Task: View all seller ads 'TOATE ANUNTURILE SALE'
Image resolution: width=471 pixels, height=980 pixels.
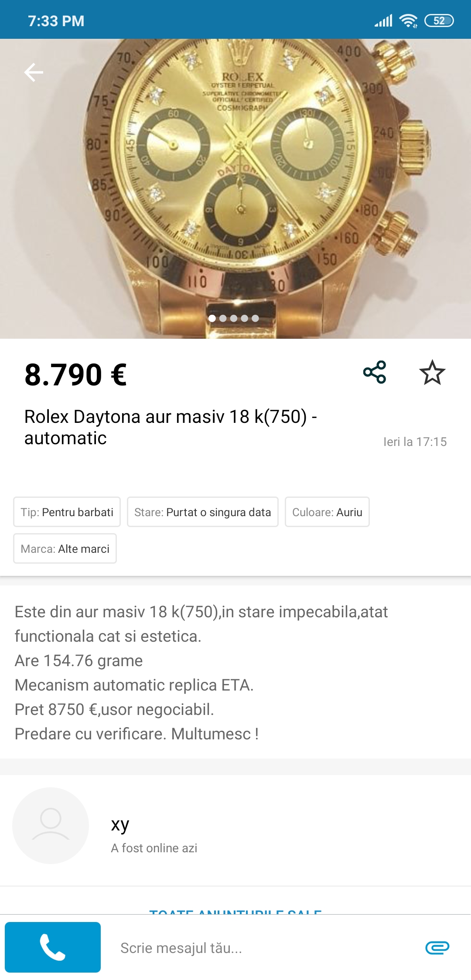Action: 235,911
